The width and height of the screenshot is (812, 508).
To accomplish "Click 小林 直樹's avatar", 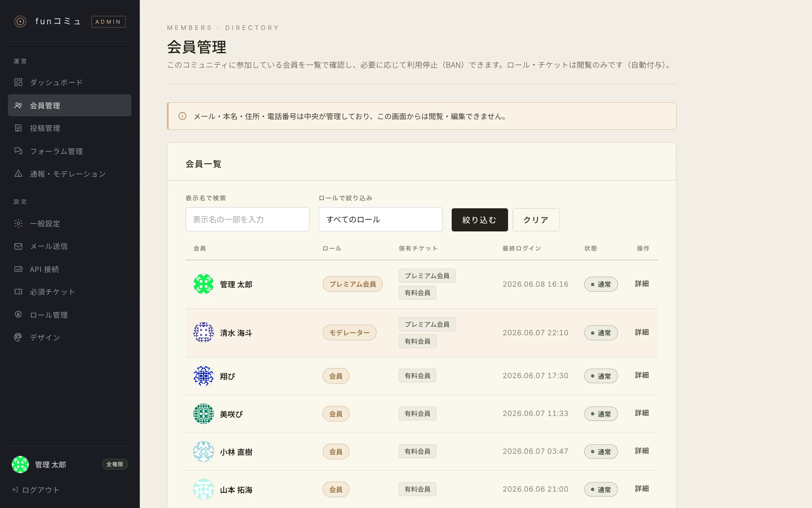I will 203,452.
